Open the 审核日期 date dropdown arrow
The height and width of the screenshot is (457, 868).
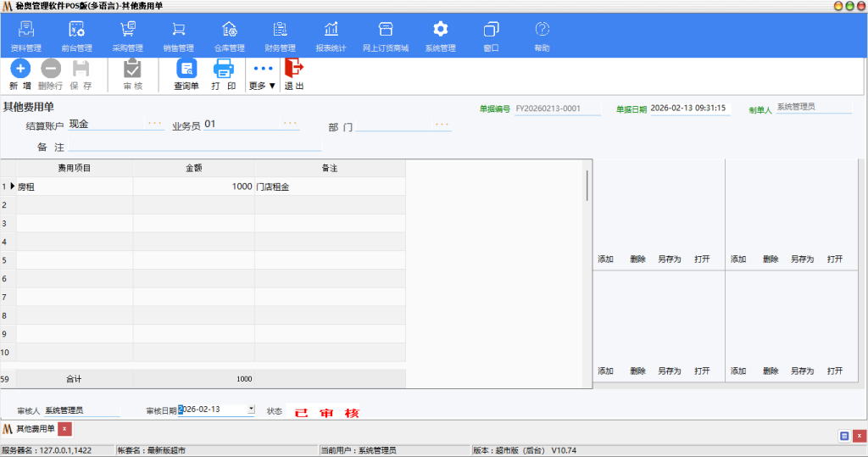point(251,410)
